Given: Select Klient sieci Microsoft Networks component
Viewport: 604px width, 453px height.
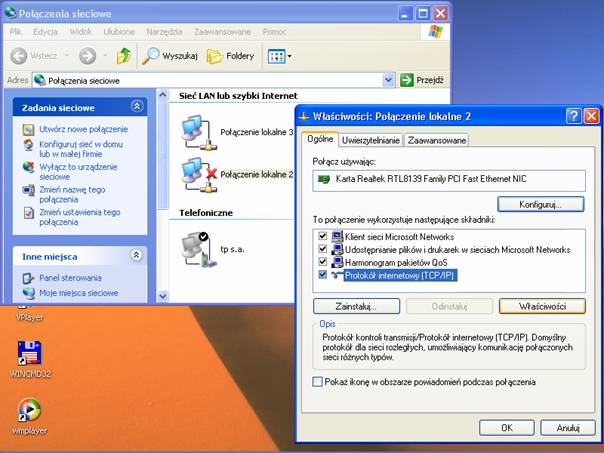Looking at the screenshot, I should [399, 237].
